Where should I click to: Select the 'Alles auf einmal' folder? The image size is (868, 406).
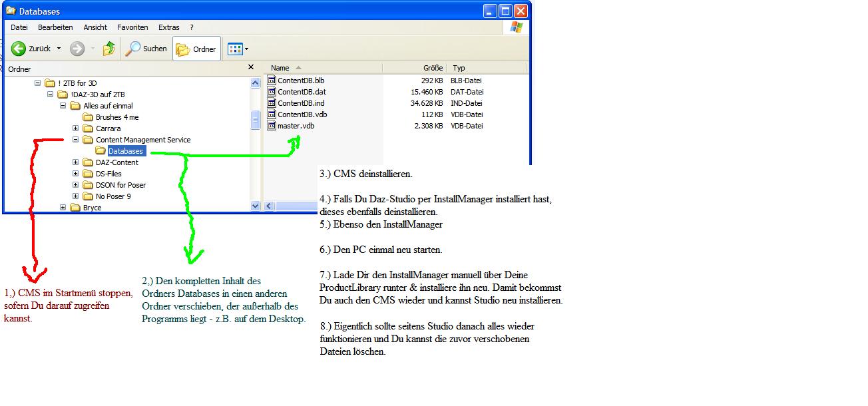coord(102,106)
